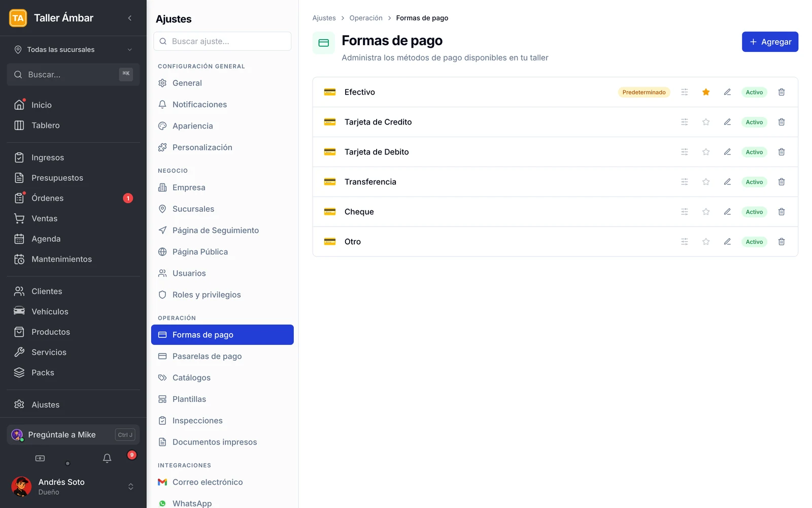Click the trash icon for Cheque

coord(781,212)
